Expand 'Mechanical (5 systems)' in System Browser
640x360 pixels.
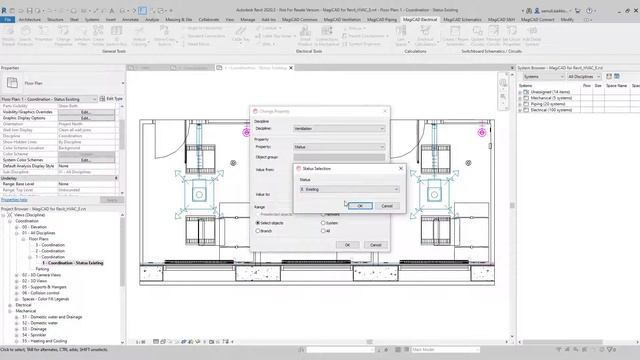click(x=520, y=98)
